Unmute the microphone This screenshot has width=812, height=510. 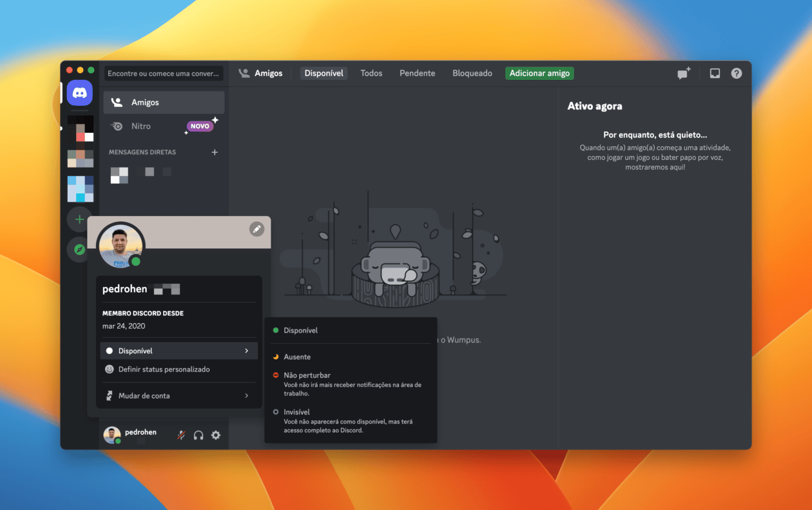point(181,434)
